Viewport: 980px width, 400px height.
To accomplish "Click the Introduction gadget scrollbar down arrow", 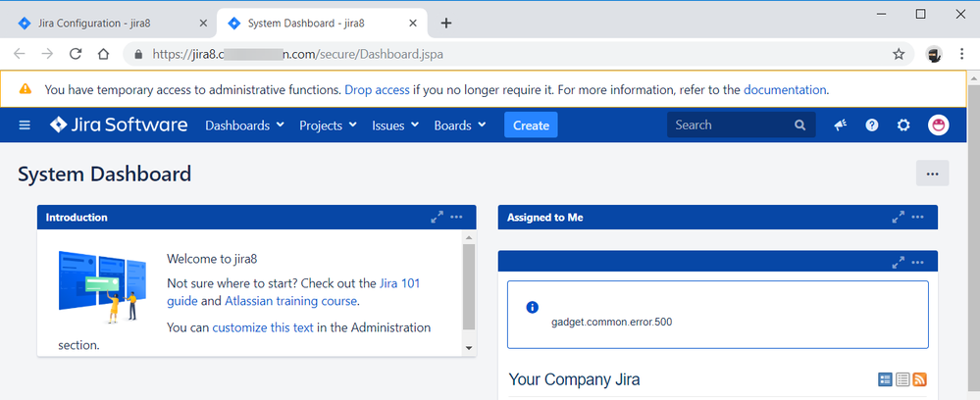I will pos(469,348).
